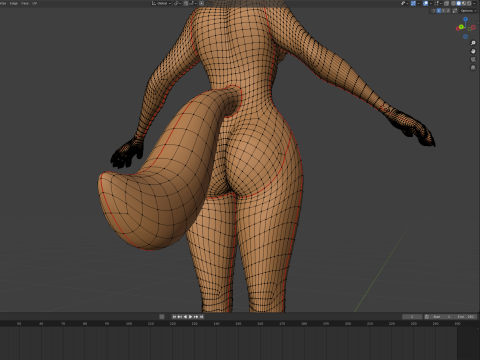Expand the overlays settings dropdown arrow
480x360 pixels.
431,3
